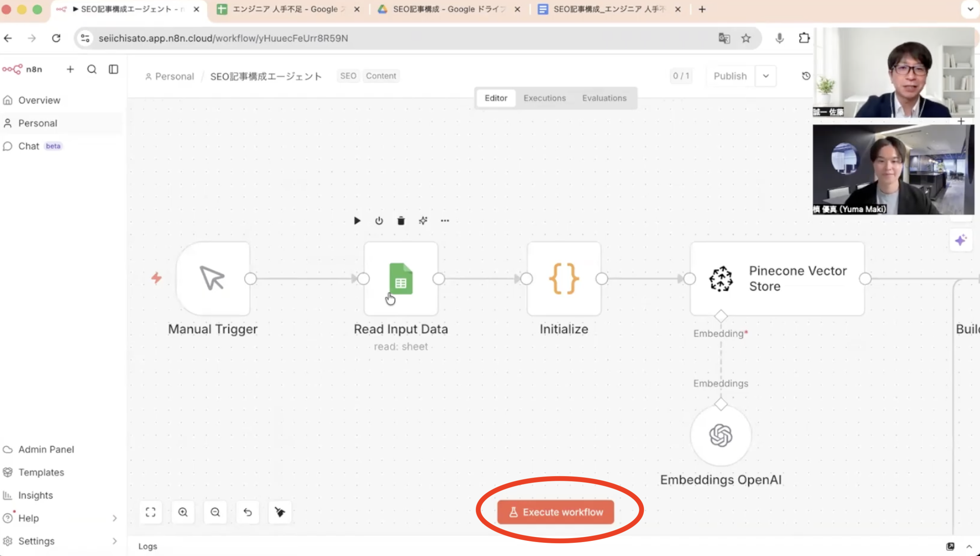Create new item with sidebar plus icon
This screenshot has width=980, height=556.
(x=70, y=69)
